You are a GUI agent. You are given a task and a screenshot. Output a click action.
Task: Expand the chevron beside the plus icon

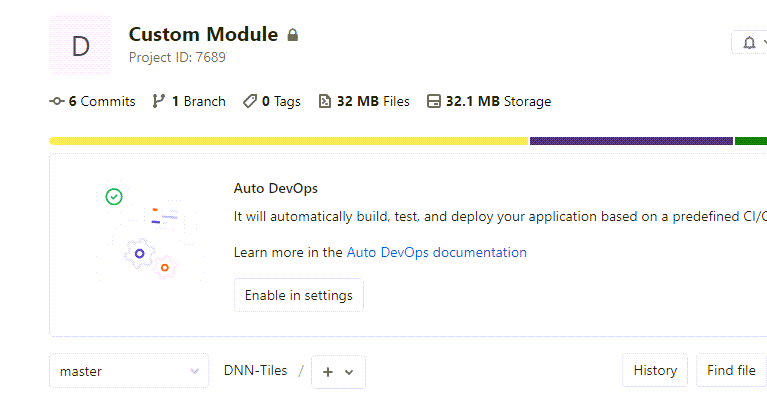(x=349, y=372)
